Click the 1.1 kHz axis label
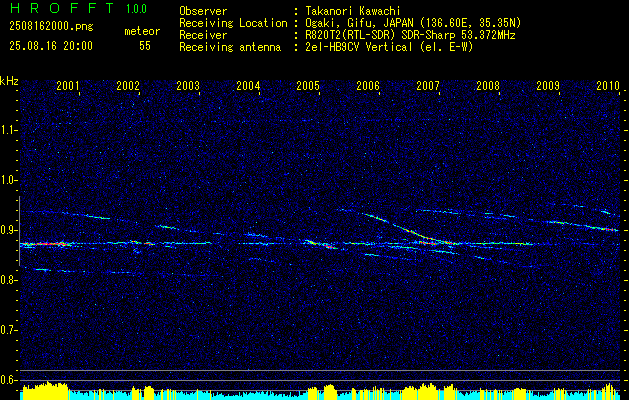The height and width of the screenshot is (400, 629). click(x=8, y=130)
